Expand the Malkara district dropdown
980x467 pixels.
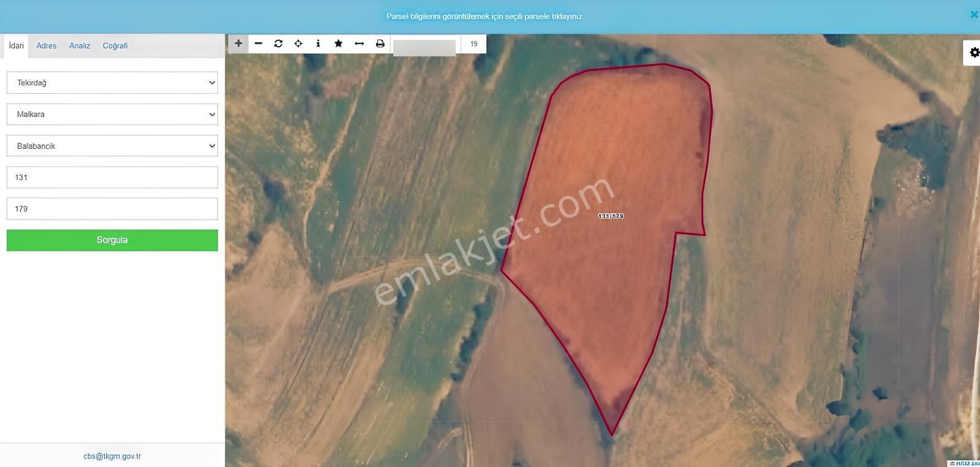[x=112, y=114]
